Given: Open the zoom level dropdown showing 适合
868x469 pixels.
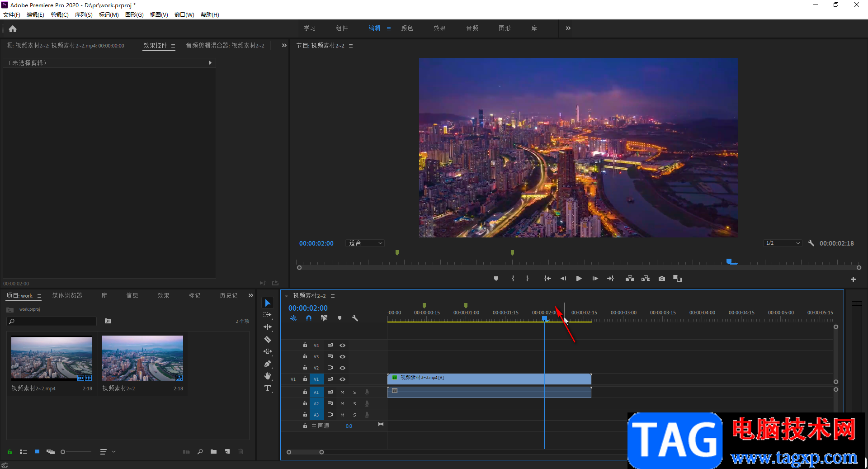Looking at the screenshot, I should tap(365, 243).
